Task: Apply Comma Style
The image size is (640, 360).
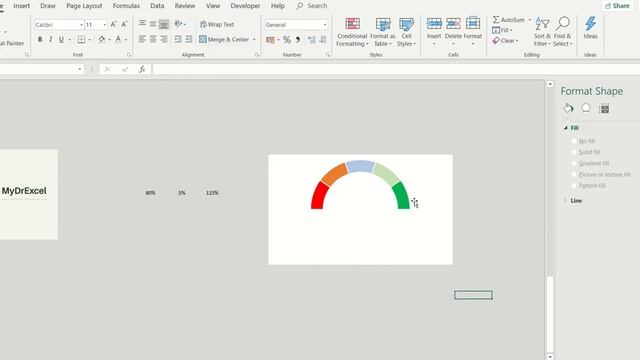Action: (298, 40)
